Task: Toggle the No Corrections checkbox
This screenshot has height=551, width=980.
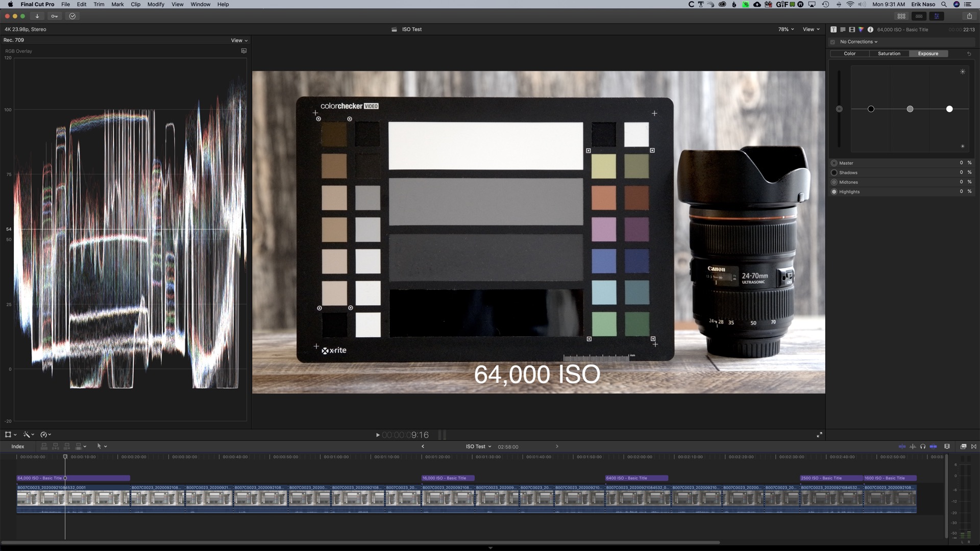Action: (x=834, y=41)
